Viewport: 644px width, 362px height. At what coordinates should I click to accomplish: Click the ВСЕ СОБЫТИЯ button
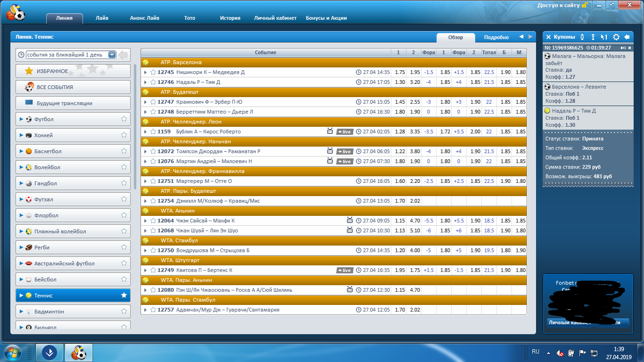(x=73, y=87)
